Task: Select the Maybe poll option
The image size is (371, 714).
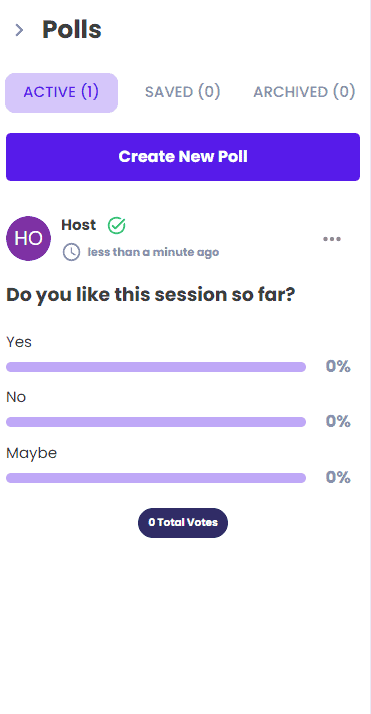Action: pyautogui.click(x=31, y=454)
